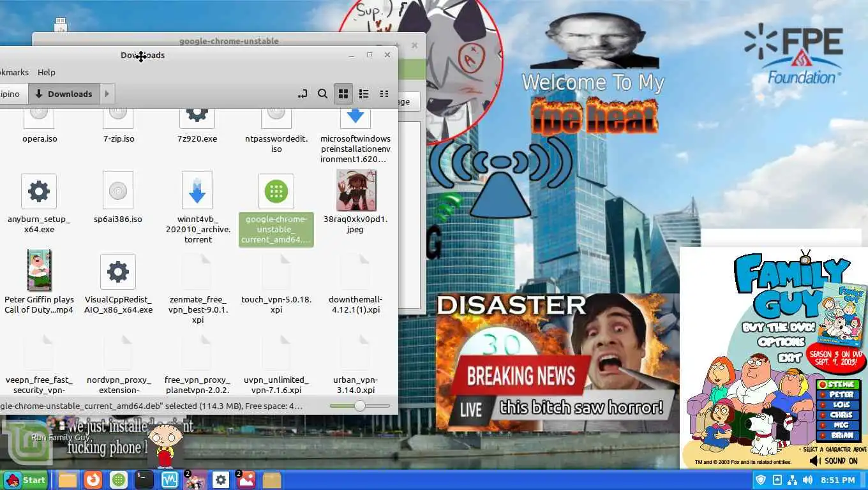Switch to compact view
Image resolution: width=868 pixels, height=490 pixels.
click(384, 94)
